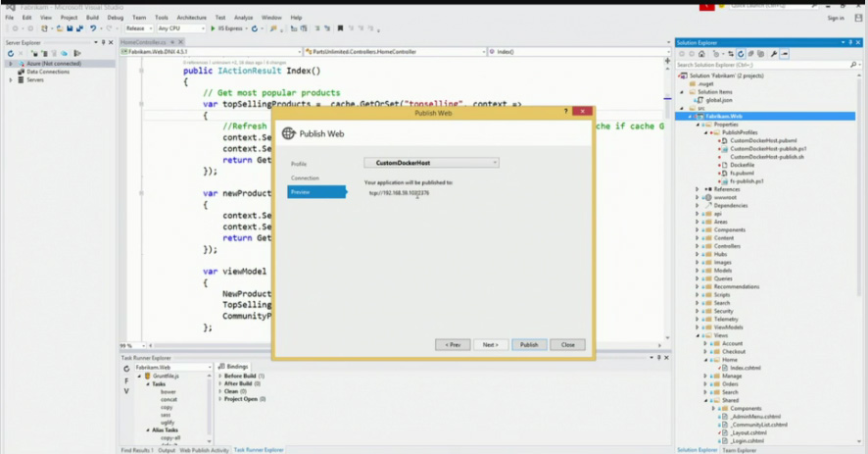Refresh the Task Runner Explorer
868x454 pixels.
tap(127, 367)
